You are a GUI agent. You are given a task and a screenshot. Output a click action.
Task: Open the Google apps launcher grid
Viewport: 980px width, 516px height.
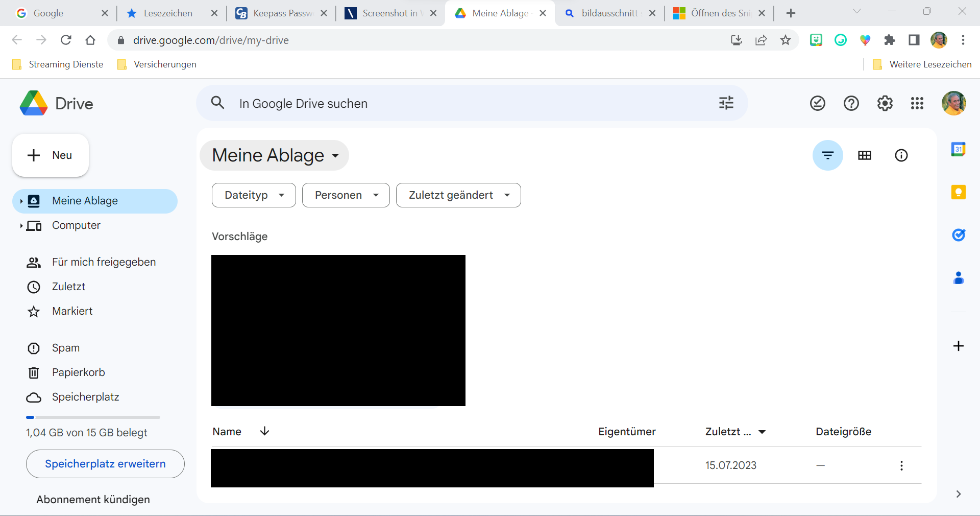(917, 103)
